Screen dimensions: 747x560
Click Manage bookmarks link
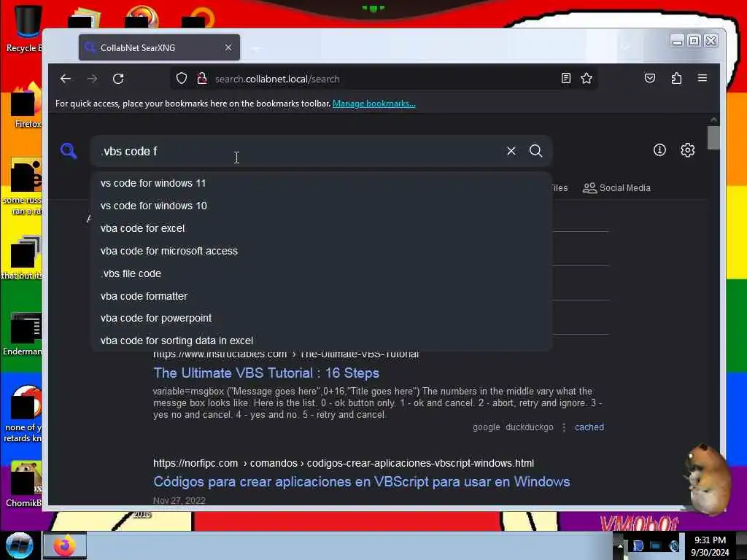374,104
